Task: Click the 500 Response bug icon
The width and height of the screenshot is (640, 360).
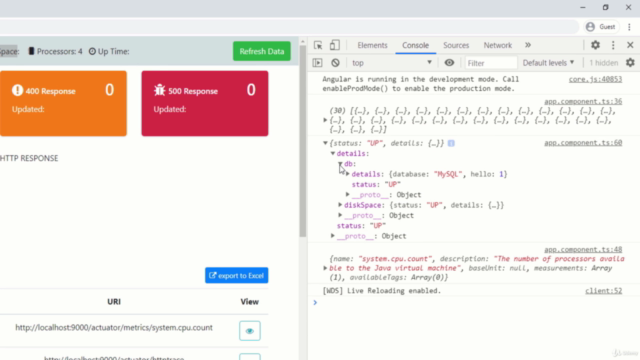Action: coord(160,90)
